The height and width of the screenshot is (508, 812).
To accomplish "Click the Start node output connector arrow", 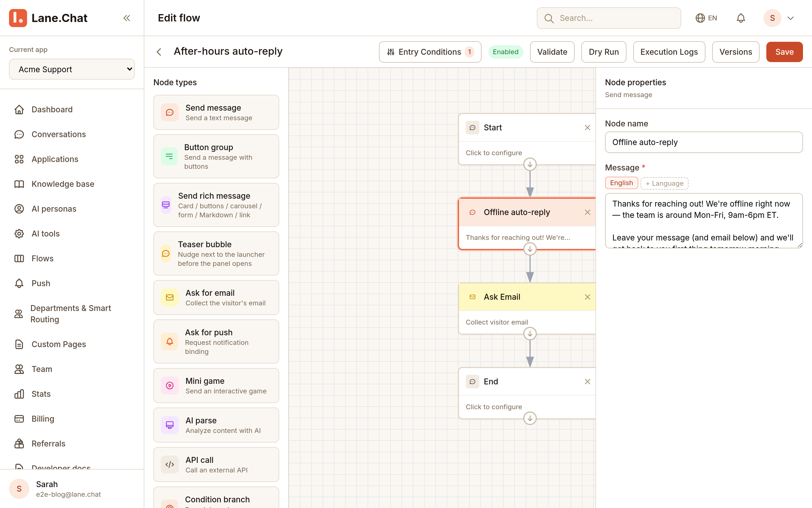I will (x=530, y=164).
